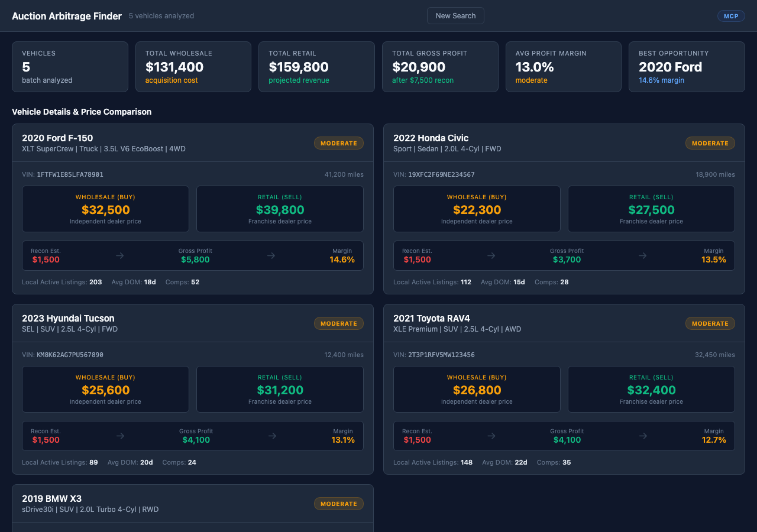Click the 18,900 miles reading on Honda Civic

(715, 175)
